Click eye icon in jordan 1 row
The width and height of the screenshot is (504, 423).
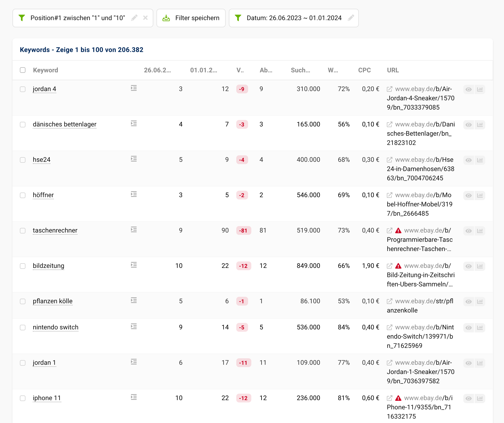468,363
